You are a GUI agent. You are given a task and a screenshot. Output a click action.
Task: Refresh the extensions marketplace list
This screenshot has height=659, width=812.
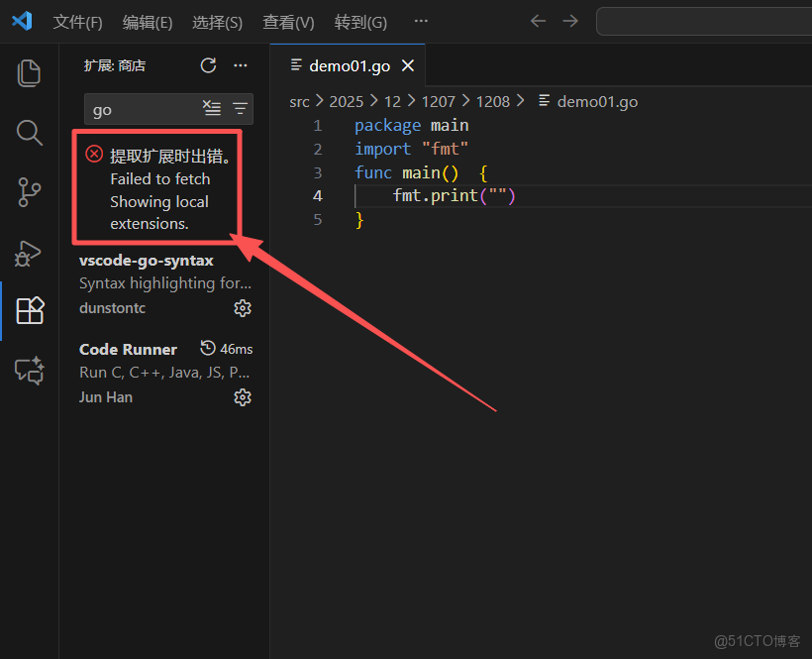(x=208, y=65)
